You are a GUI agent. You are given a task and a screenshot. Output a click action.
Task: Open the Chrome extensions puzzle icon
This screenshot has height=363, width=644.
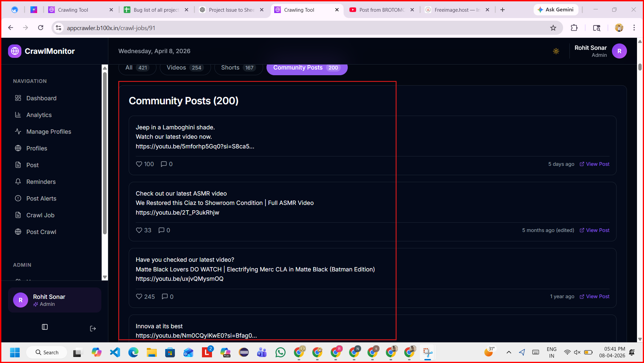(x=574, y=28)
